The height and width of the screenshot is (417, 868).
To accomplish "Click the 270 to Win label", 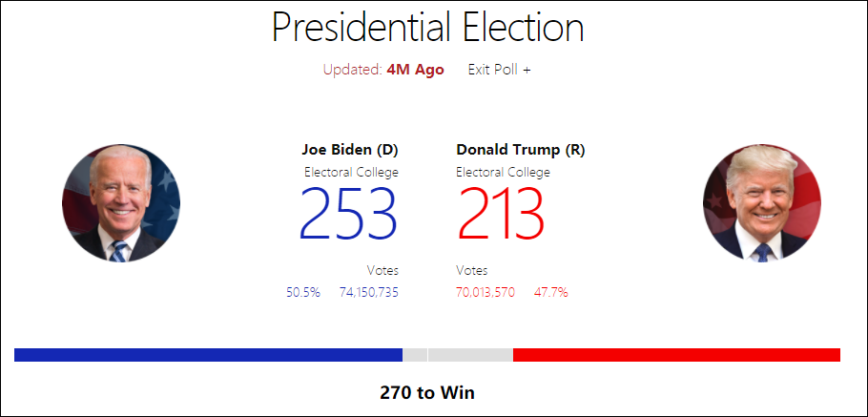I will 427,392.
